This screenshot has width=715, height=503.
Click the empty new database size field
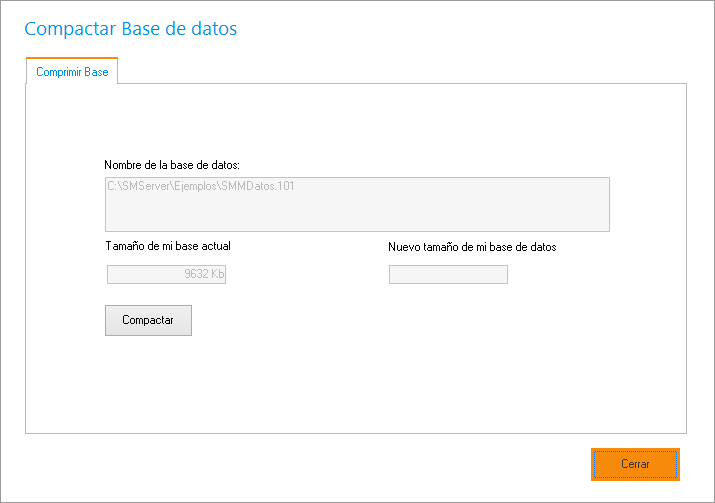coord(448,274)
